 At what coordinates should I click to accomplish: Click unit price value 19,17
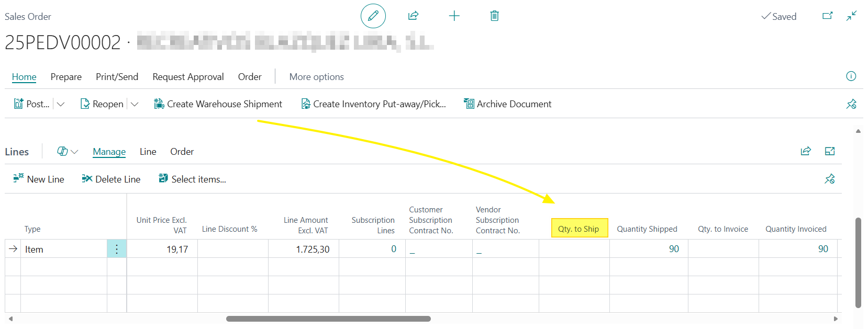click(177, 249)
